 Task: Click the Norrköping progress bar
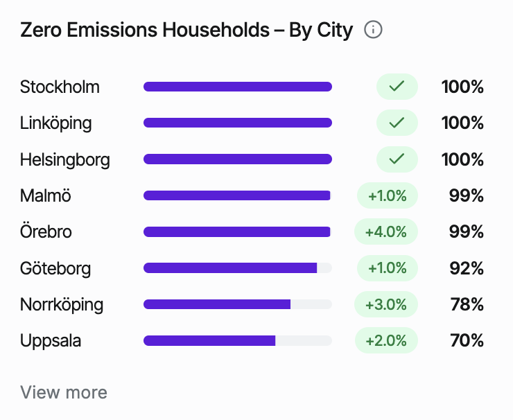(x=238, y=304)
